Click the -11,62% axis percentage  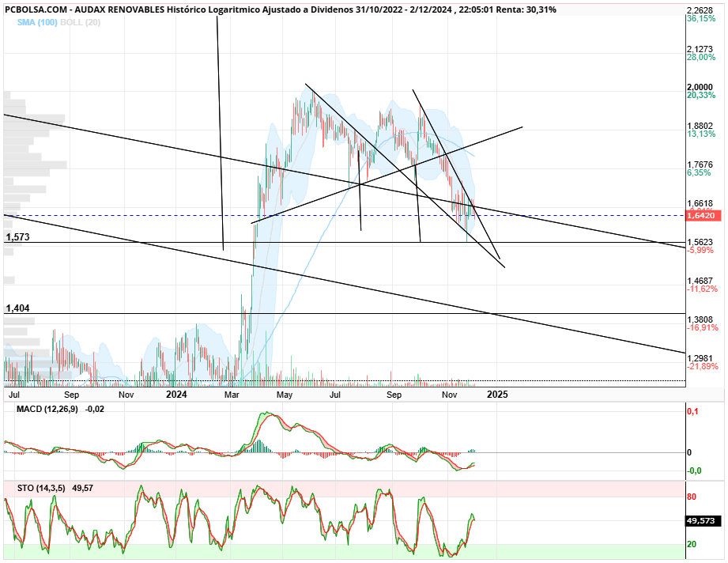click(702, 289)
